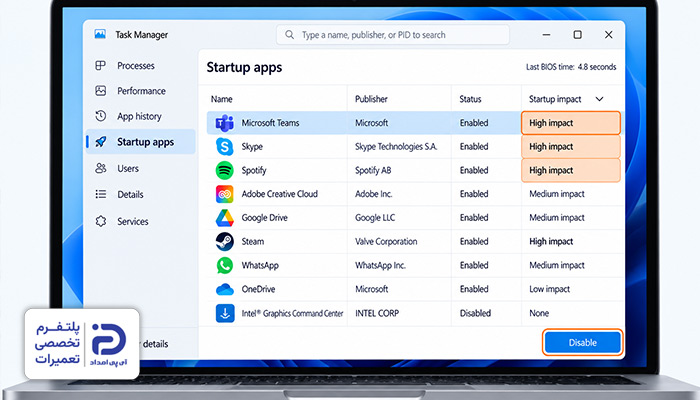This screenshot has width=700, height=400.
Task: Click the Steam app icon
Action: pyautogui.click(x=225, y=242)
